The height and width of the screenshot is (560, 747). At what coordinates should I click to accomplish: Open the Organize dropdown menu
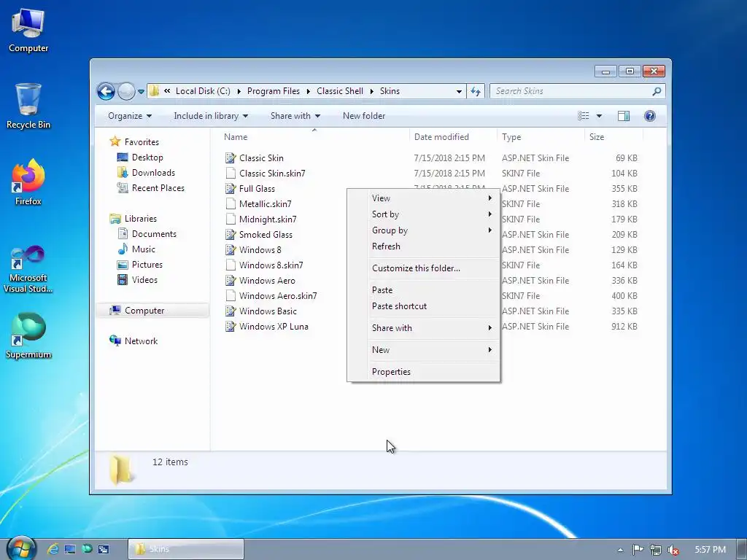pos(130,116)
